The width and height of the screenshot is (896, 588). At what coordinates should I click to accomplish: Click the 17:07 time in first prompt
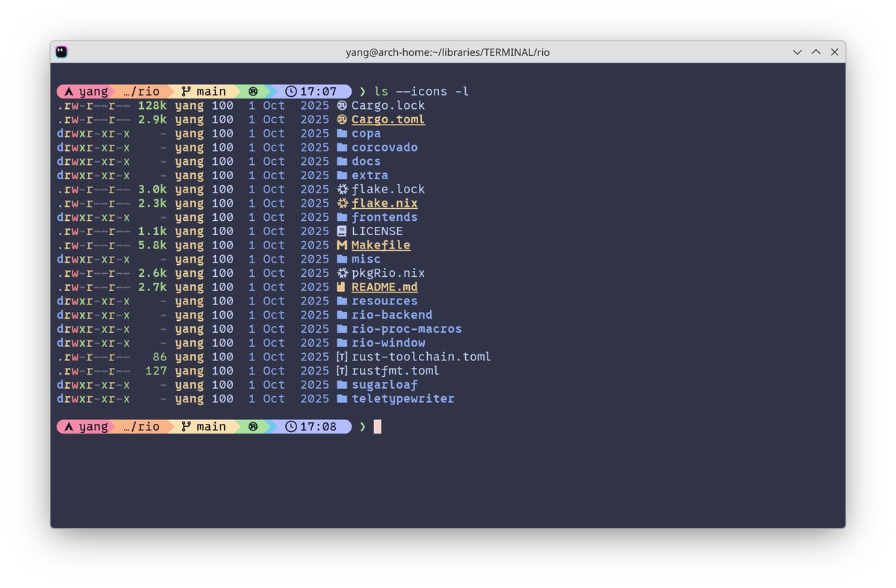coord(319,92)
